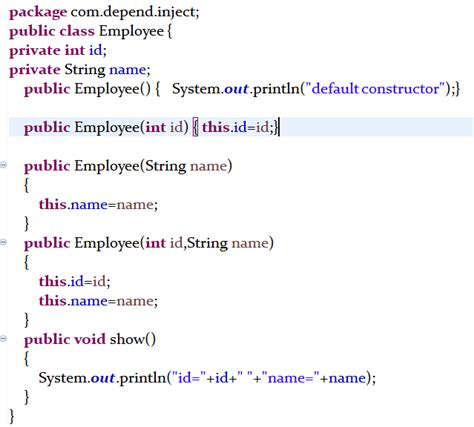Click the class name Employee in declaration

[x=131, y=32]
